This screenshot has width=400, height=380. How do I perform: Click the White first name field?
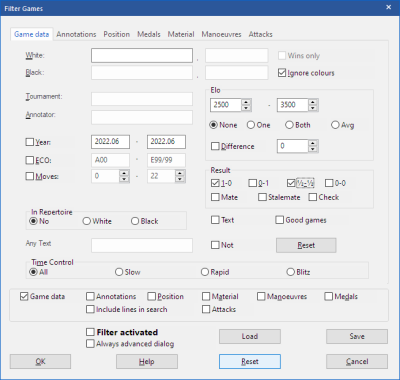coord(236,55)
